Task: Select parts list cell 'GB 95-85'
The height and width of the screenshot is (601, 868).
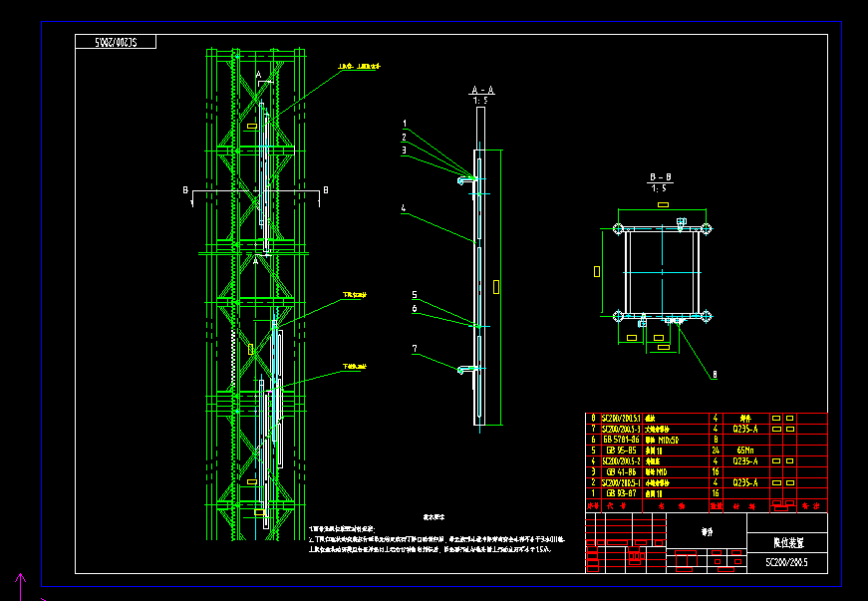Action: click(x=621, y=451)
